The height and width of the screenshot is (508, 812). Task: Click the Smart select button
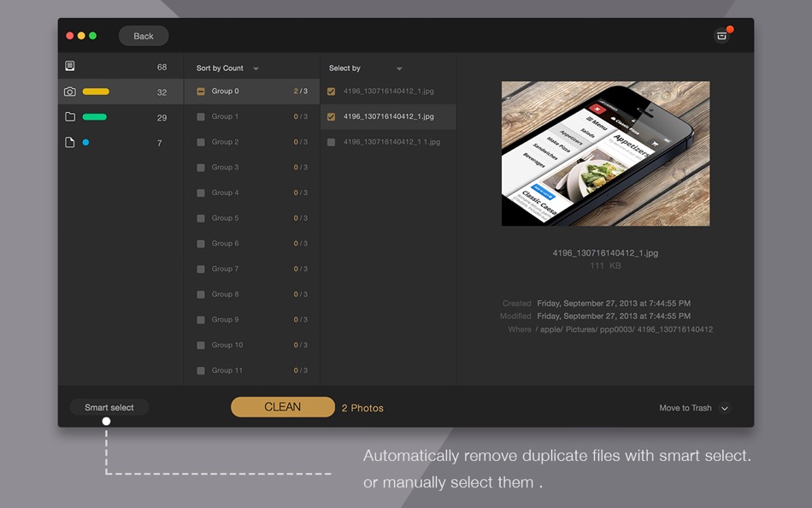[x=109, y=407]
